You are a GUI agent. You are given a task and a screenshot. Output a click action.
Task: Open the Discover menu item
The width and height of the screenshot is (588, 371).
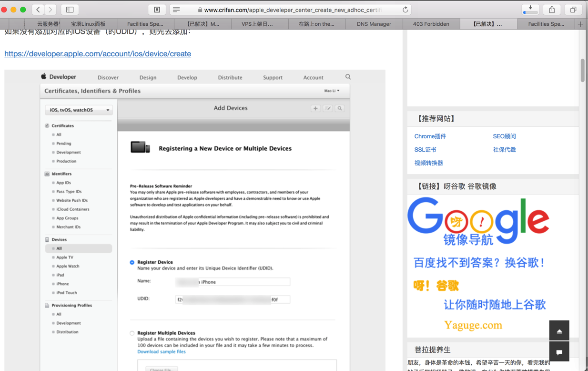point(108,77)
